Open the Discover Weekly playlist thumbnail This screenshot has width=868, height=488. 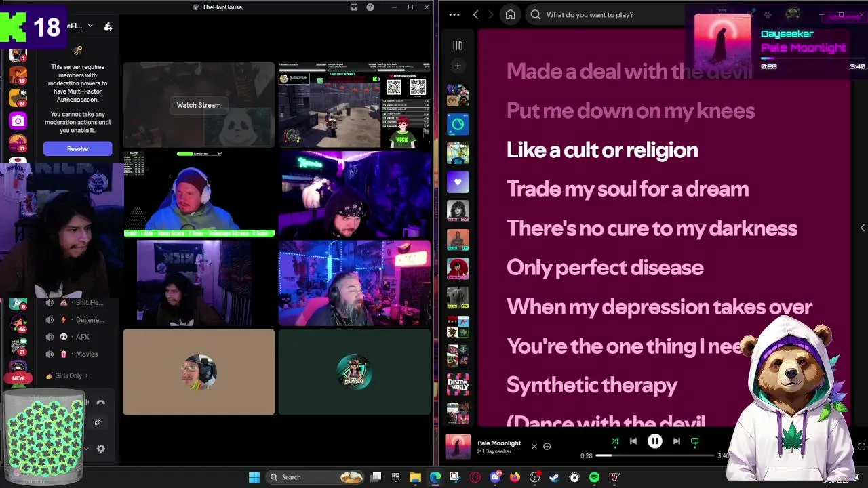(458, 384)
